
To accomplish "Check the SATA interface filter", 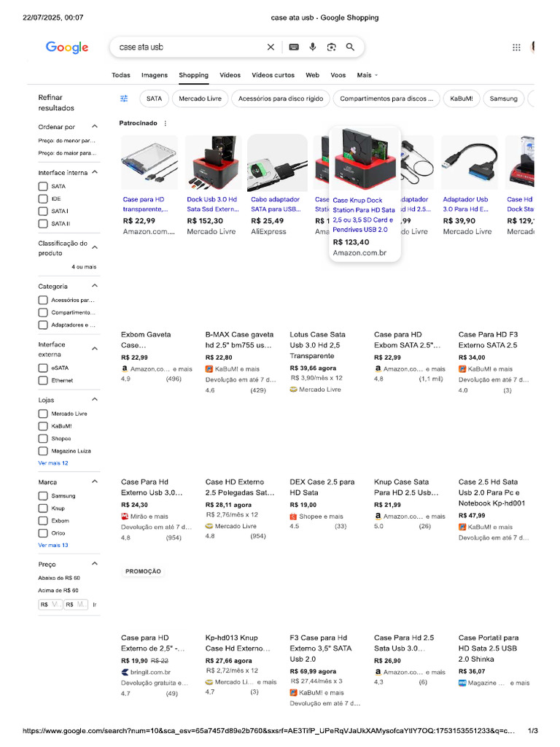I will [43, 186].
